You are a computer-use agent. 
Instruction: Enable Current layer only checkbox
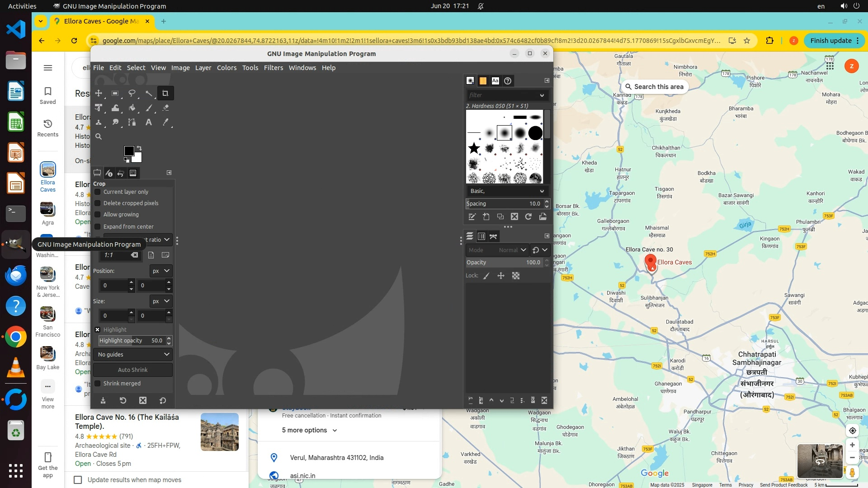98,192
